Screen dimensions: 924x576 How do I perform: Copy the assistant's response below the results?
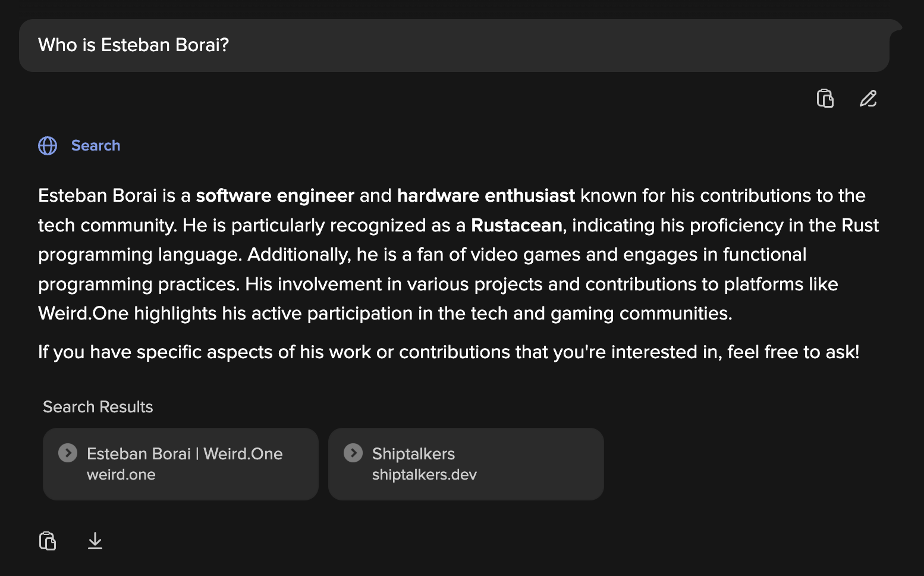(48, 541)
